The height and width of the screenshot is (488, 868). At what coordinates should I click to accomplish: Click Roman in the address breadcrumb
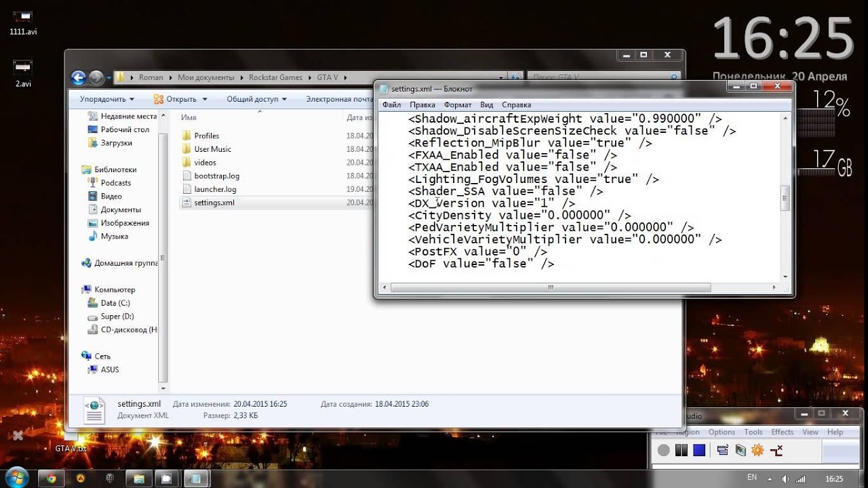[151, 78]
